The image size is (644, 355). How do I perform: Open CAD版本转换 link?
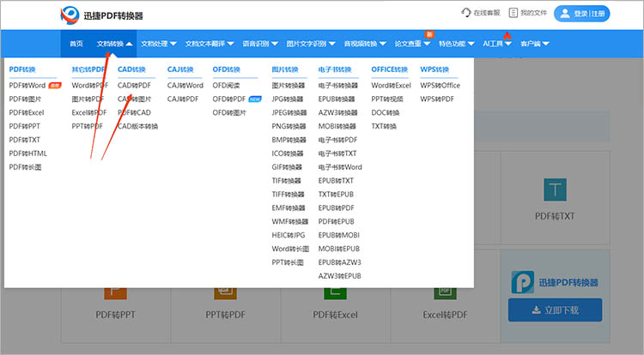click(x=137, y=126)
